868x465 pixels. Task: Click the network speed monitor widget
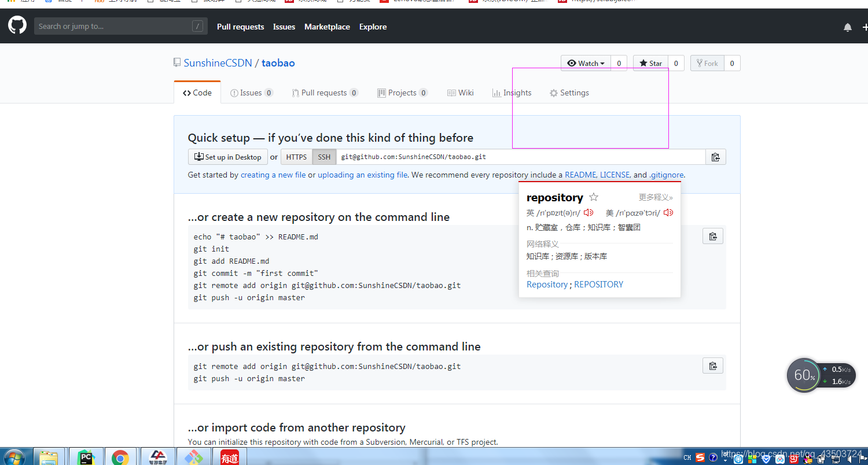coord(839,375)
